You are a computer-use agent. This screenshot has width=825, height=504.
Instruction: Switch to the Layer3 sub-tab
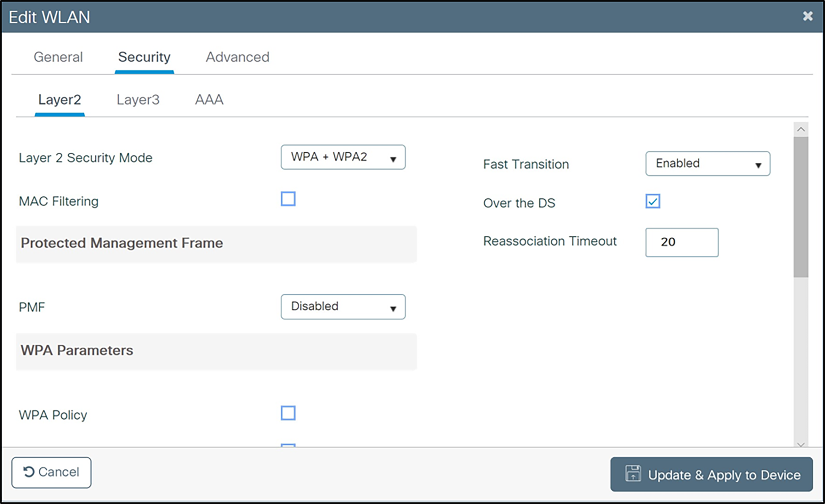pos(138,100)
